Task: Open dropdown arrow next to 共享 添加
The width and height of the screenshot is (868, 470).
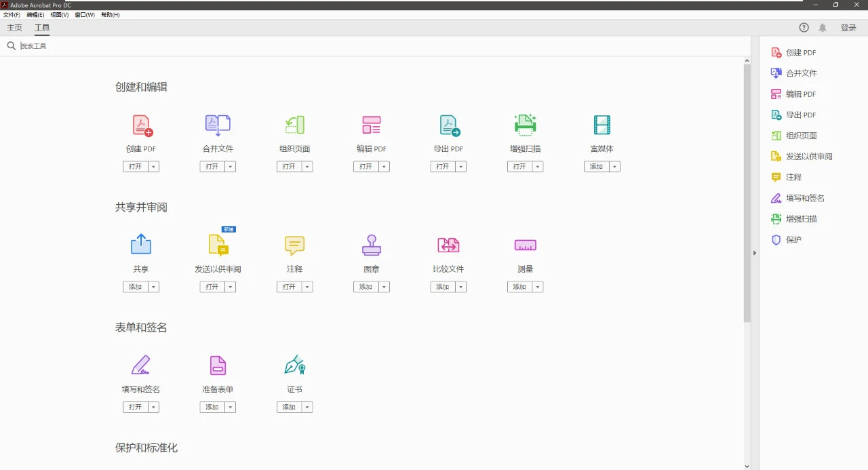Action: pos(154,287)
